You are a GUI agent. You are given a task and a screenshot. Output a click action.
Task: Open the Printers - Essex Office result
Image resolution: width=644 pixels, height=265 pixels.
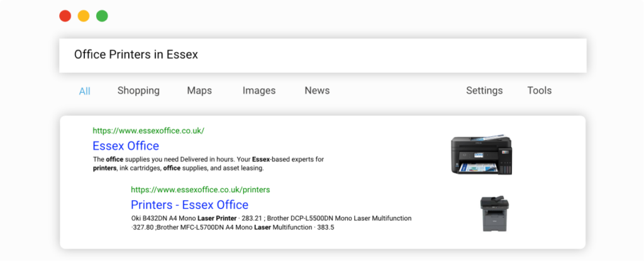pyautogui.click(x=189, y=205)
